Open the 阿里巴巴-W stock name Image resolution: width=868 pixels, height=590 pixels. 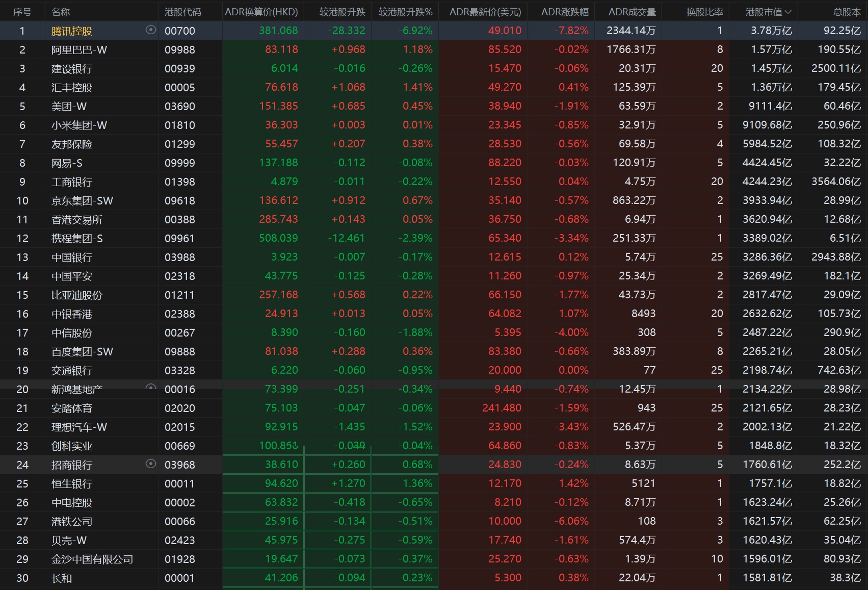[x=79, y=50]
